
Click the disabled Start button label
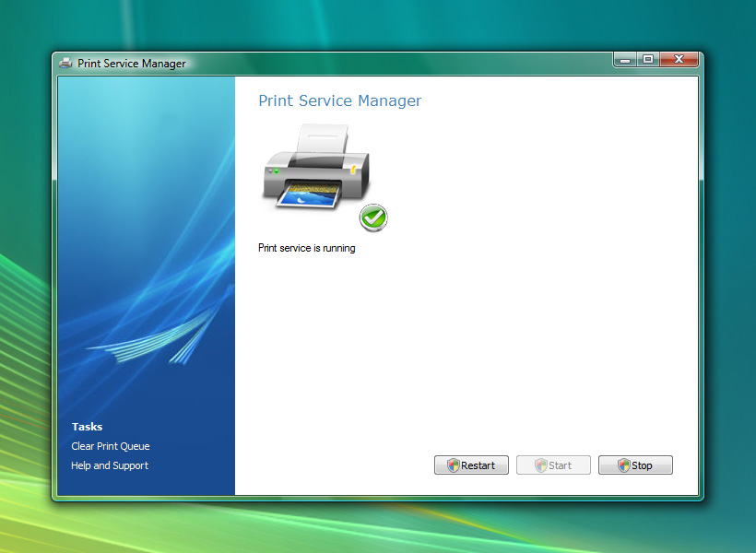coord(561,465)
